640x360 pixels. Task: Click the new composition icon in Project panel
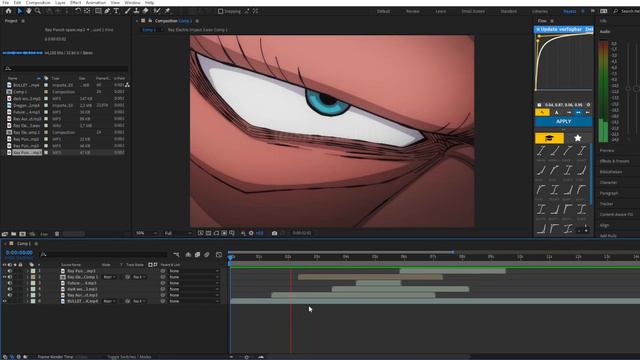(x=22, y=234)
